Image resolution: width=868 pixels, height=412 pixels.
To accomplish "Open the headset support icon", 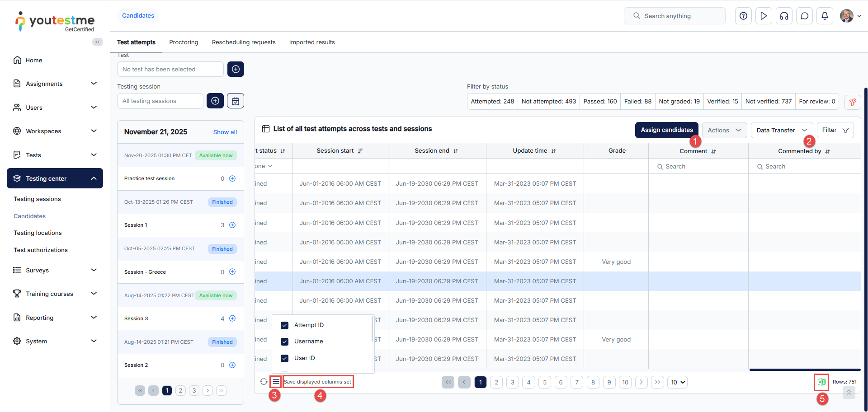I will click(x=784, y=16).
